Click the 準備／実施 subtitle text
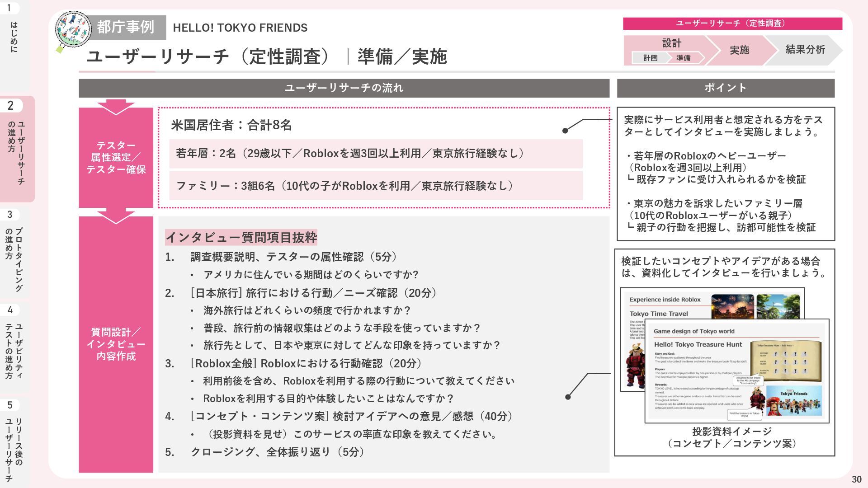 (x=402, y=56)
